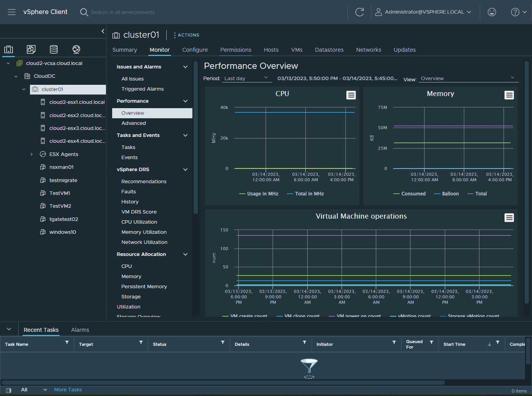Click in the search all environments field
This screenshot has width=532, height=396.
[x=123, y=12]
